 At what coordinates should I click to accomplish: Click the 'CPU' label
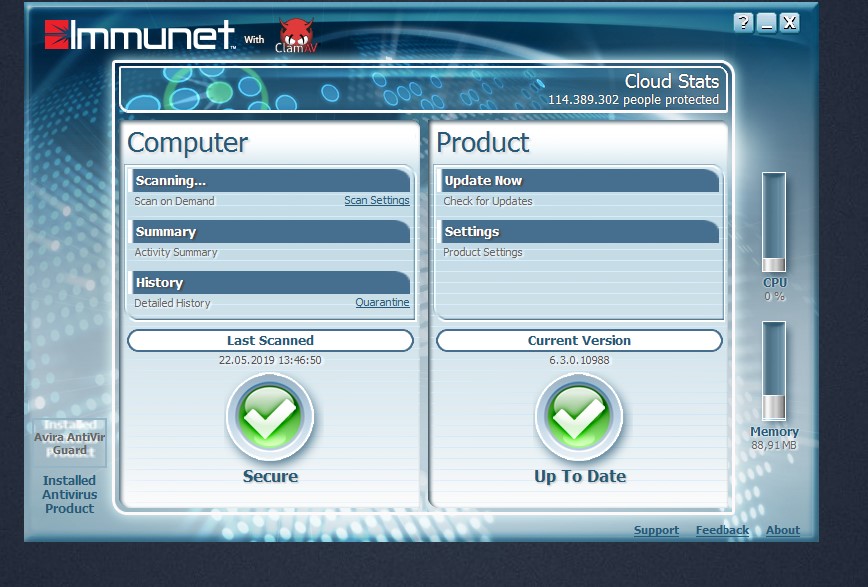coord(774,282)
